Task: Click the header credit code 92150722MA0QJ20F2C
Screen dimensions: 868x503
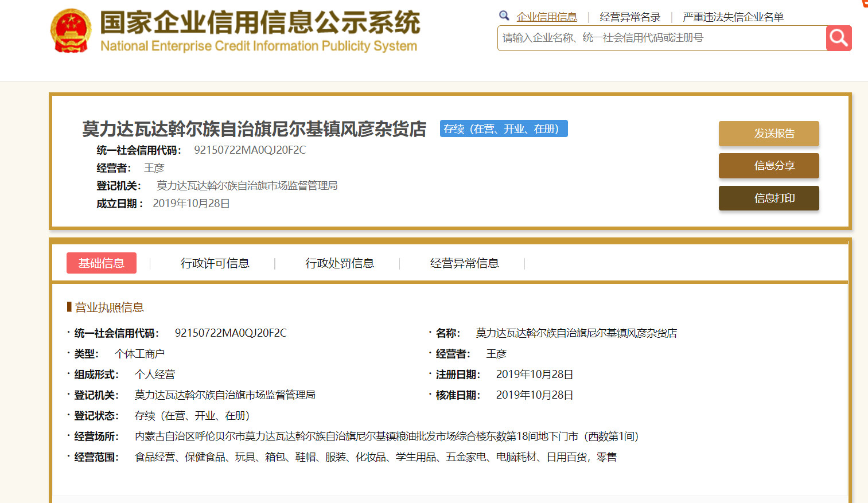Action: pyautogui.click(x=250, y=150)
